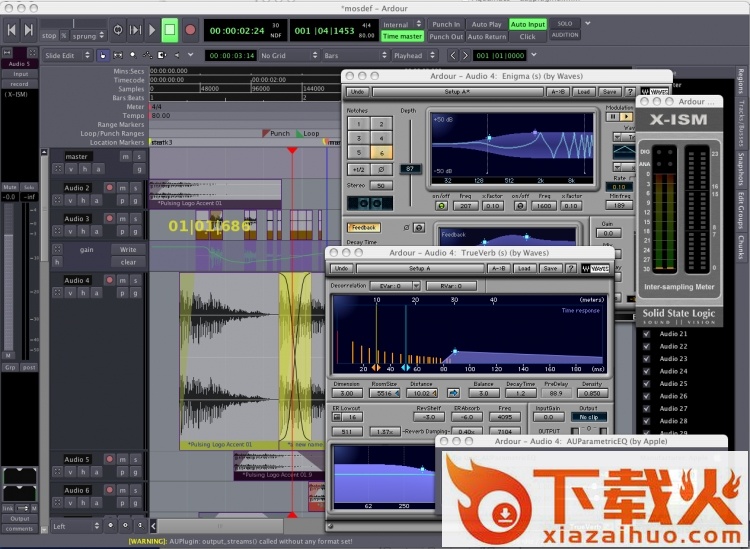
Task: Arm record on Audio 2 track
Action: (x=110, y=187)
